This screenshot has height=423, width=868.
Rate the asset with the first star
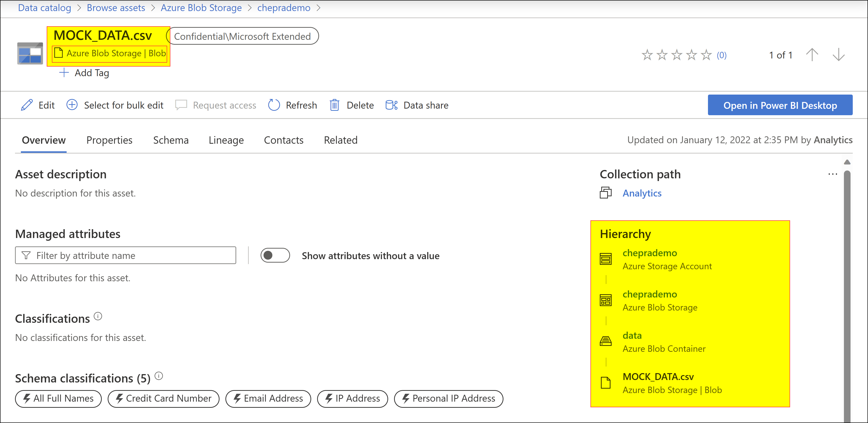[647, 55]
